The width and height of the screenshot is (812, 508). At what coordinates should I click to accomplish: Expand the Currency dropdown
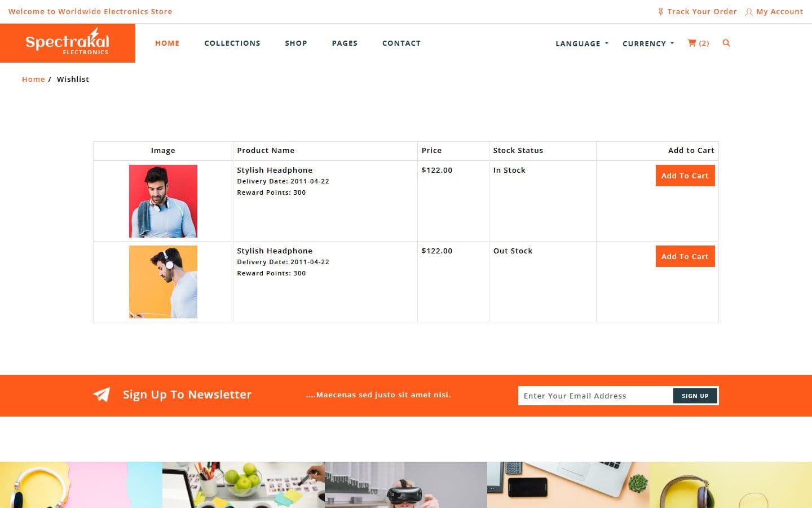(x=648, y=43)
